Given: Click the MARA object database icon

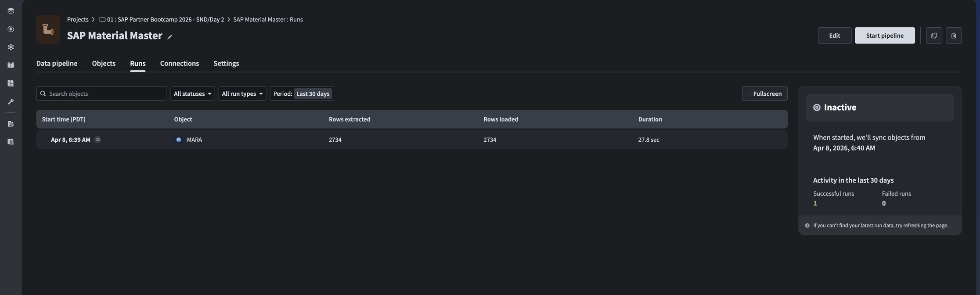Looking at the screenshot, I should tap(179, 140).
